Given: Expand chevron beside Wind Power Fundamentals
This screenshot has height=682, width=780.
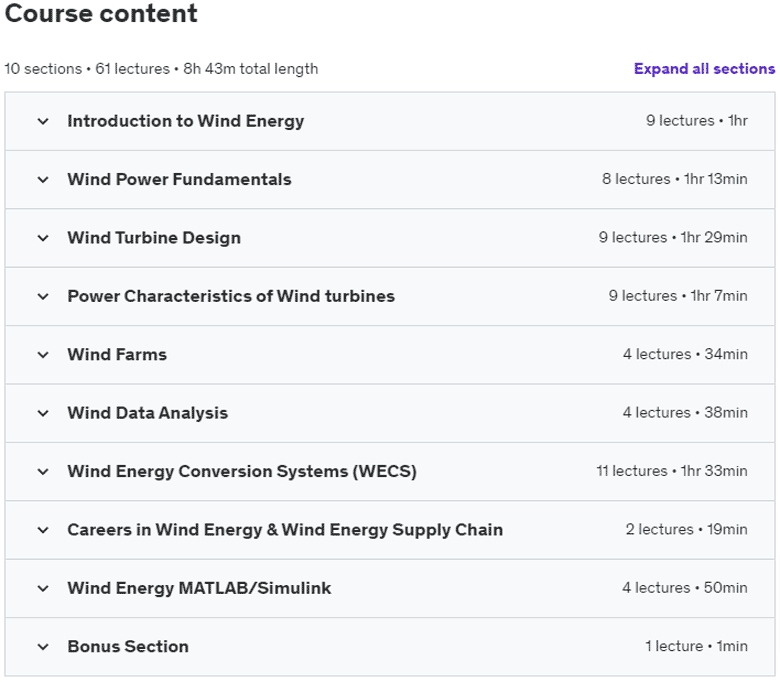Looking at the screenshot, I should [43, 180].
